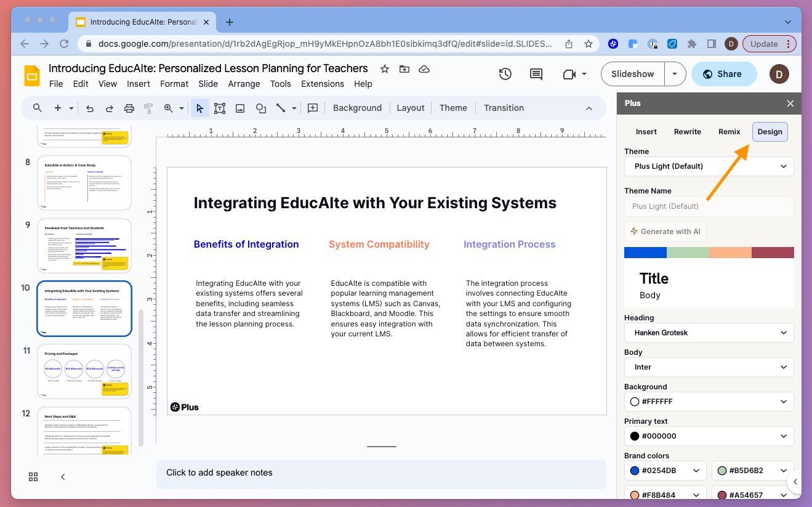This screenshot has height=507, width=812.
Task: Open the Extensions menu
Action: (x=323, y=84)
